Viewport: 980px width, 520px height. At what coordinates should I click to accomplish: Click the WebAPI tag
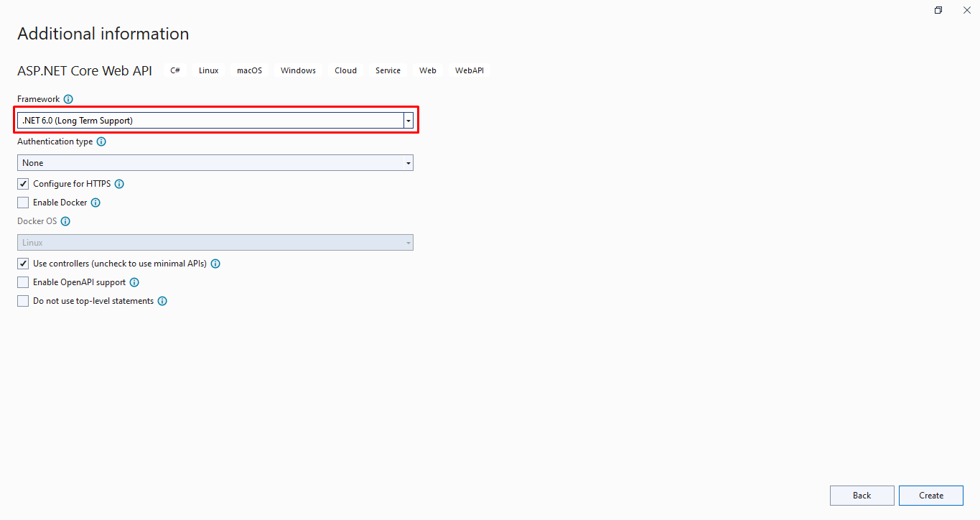point(470,70)
